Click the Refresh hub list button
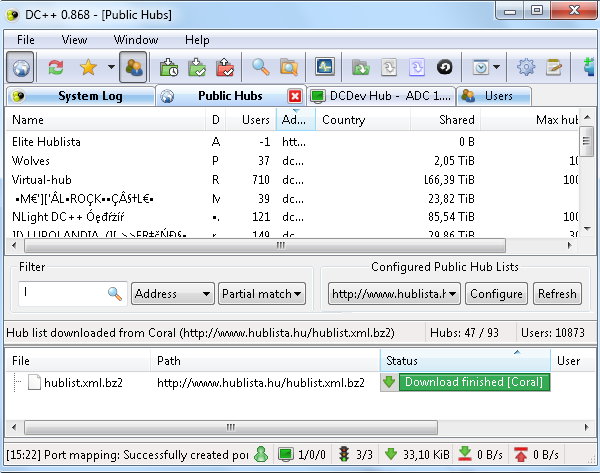This screenshot has width=600, height=473. 557,294
